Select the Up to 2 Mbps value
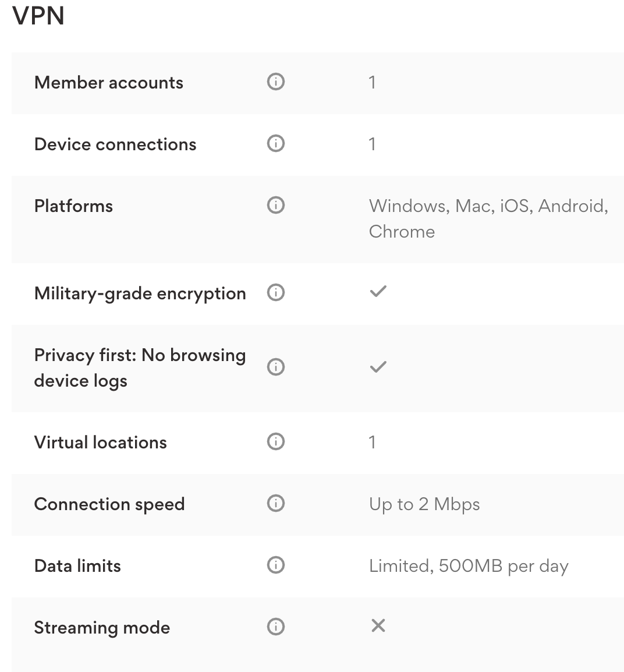The image size is (624, 672). click(424, 503)
